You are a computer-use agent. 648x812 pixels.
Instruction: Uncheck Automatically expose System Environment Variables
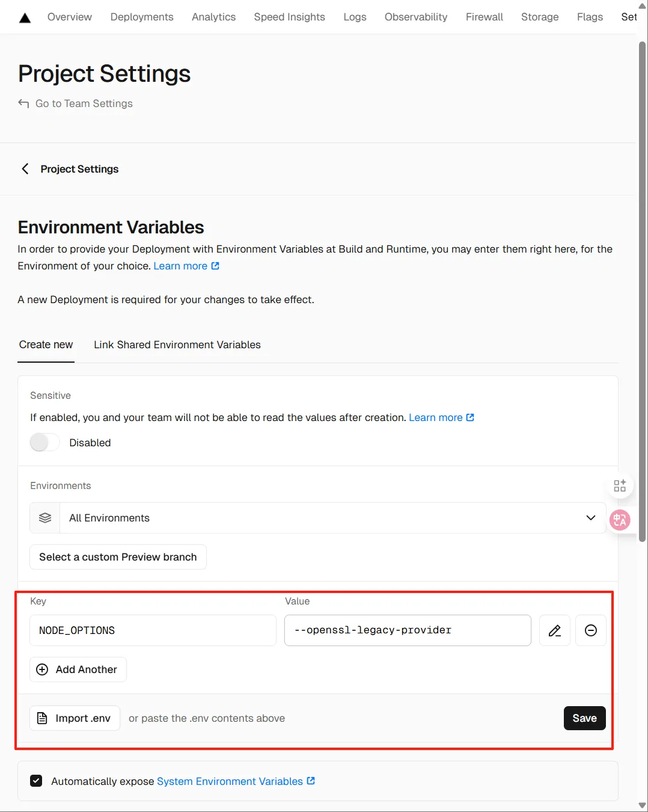click(x=36, y=781)
